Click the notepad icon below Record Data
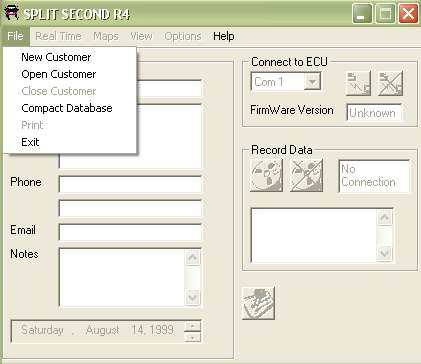Viewport: 421px width, 364px height. [x=258, y=303]
